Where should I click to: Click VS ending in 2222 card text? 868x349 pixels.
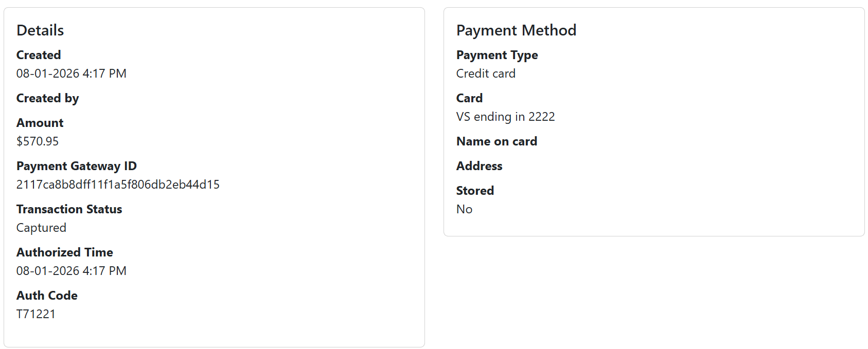[506, 117]
